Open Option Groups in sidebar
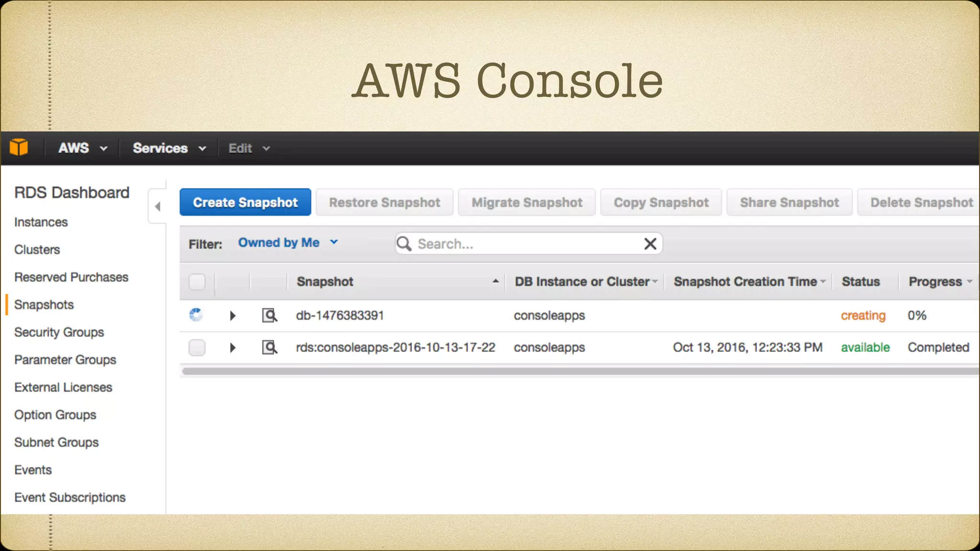Image resolution: width=980 pixels, height=551 pixels. click(x=55, y=415)
